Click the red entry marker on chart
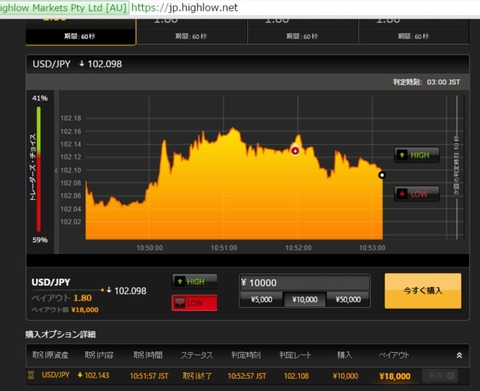The width and height of the screenshot is (480, 391). coord(295,151)
